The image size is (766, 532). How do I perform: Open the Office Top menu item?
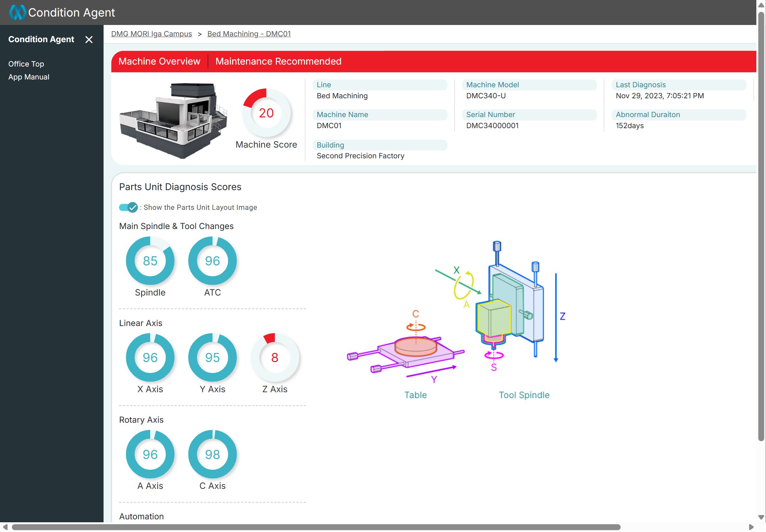click(26, 64)
